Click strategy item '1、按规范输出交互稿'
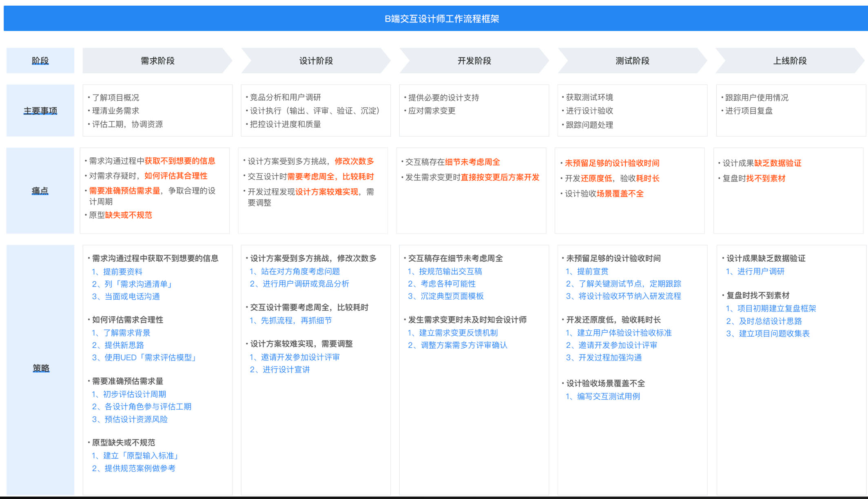This screenshot has height=499, width=868. pyautogui.click(x=445, y=271)
